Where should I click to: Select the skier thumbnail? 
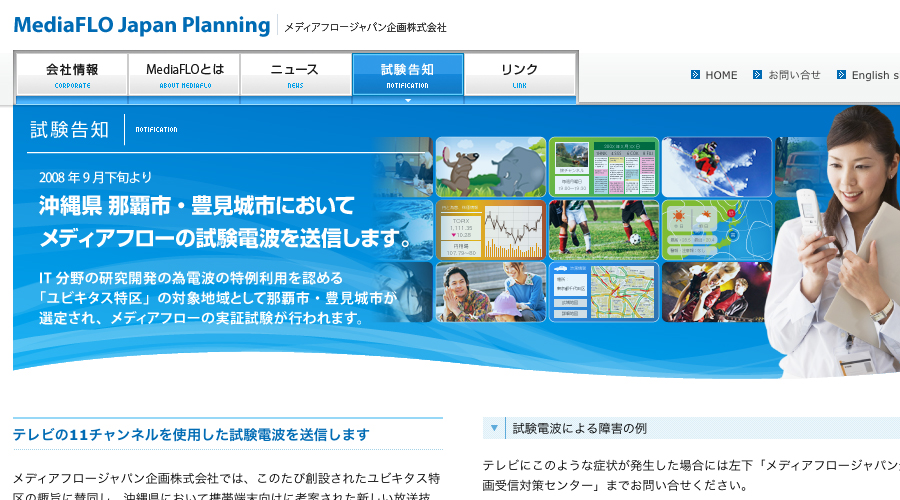tap(717, 167)
